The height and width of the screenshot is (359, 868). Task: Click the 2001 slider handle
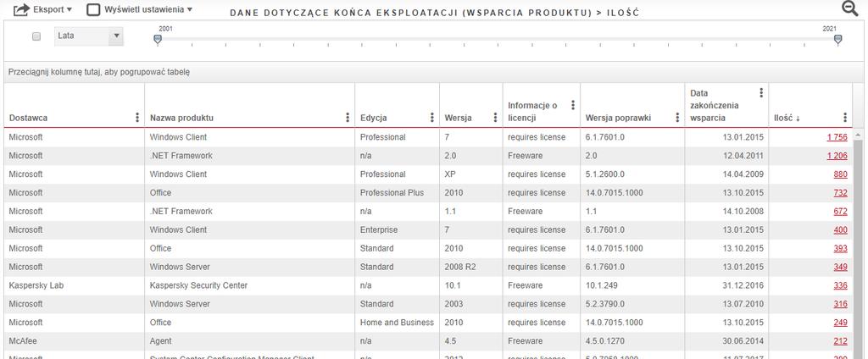158,39
